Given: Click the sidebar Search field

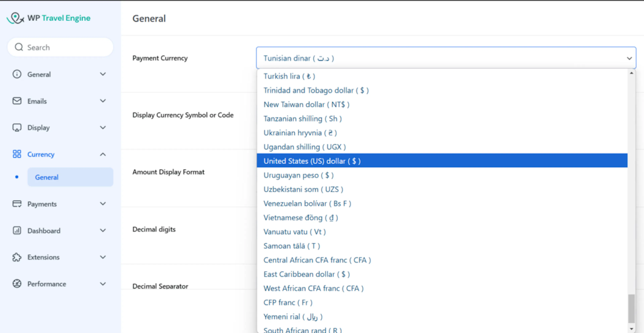Looking at the screenshot, I should [x=60, y=47].
